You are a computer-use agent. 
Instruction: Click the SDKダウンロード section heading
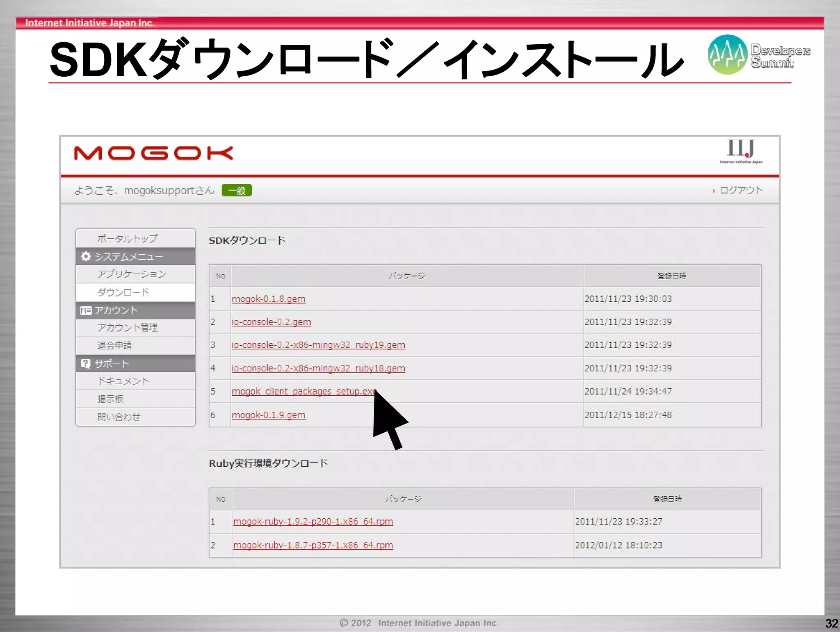(247, 240)
